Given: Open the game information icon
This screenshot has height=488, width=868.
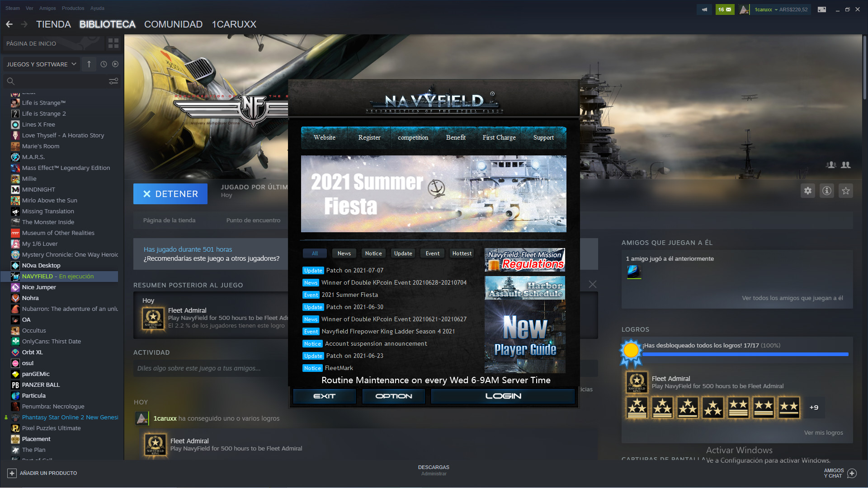Looking at the screenshot, I should [x=827, y=191].
